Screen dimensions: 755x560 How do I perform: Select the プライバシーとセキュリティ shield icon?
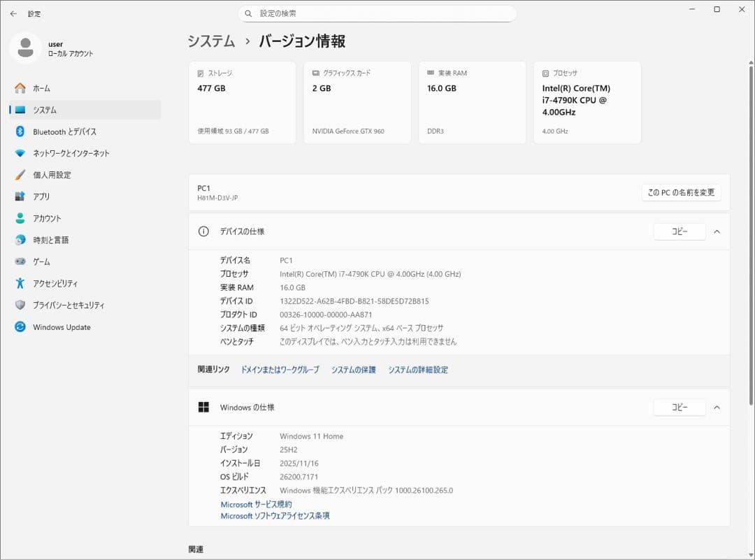click(x=21, y=305)
